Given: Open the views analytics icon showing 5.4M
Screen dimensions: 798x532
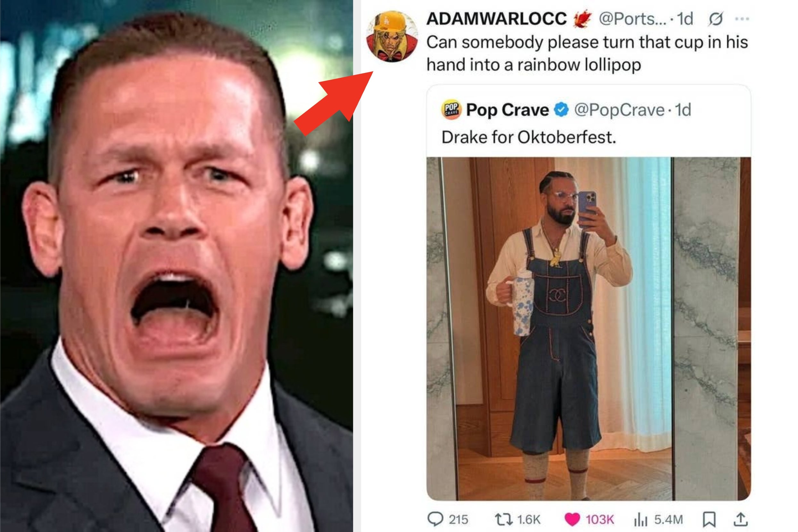Looking at the screenshot, I should click(x=641, y=519).
